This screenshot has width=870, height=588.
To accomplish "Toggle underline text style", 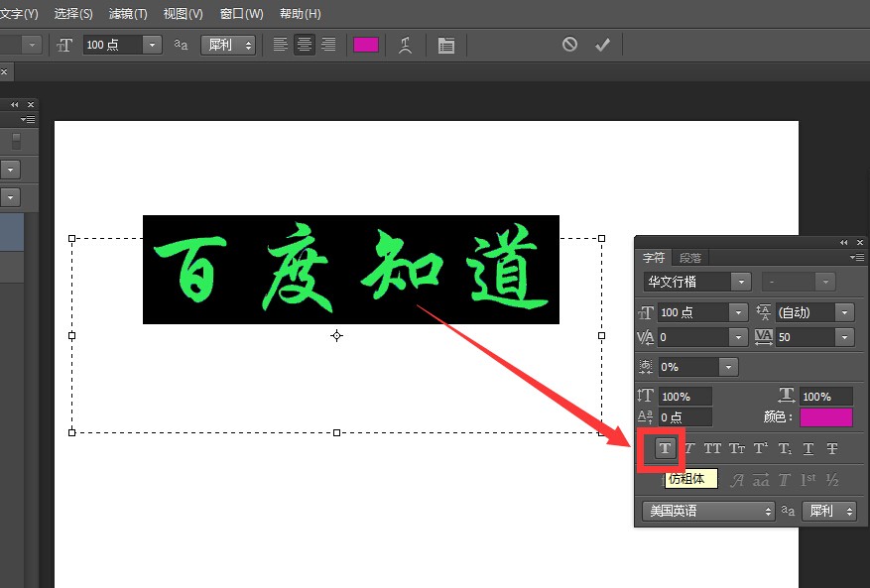I will click(x=808, y=448).
